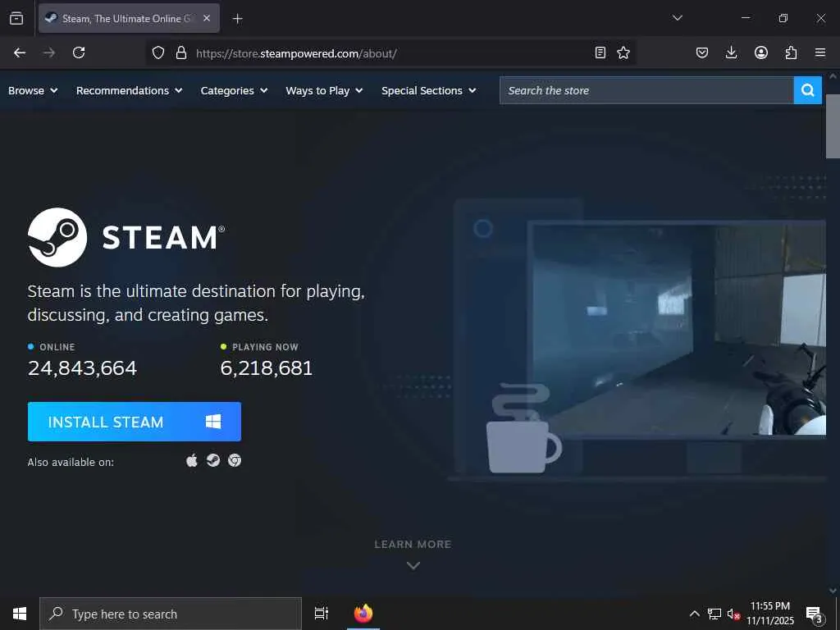Screen dimensions: 840x630
Task: Open Special Sections dropdown
Action: [x=428, y=90]
